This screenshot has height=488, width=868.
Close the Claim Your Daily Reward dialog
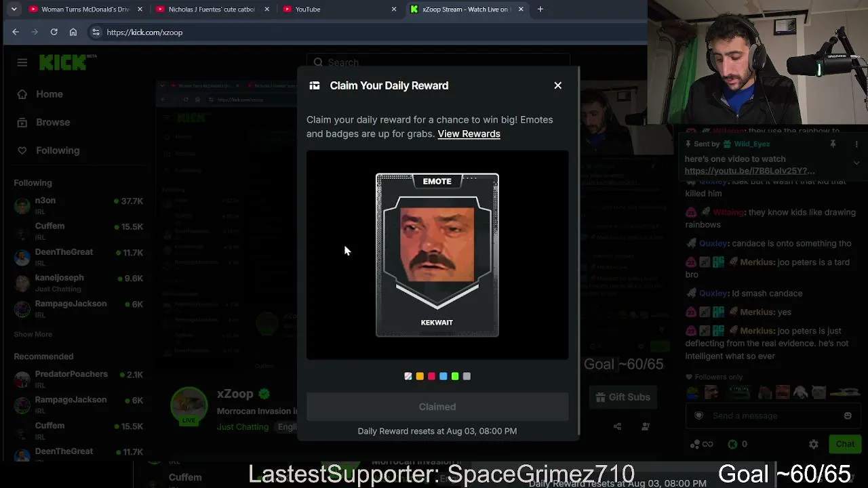pos(557,85)
